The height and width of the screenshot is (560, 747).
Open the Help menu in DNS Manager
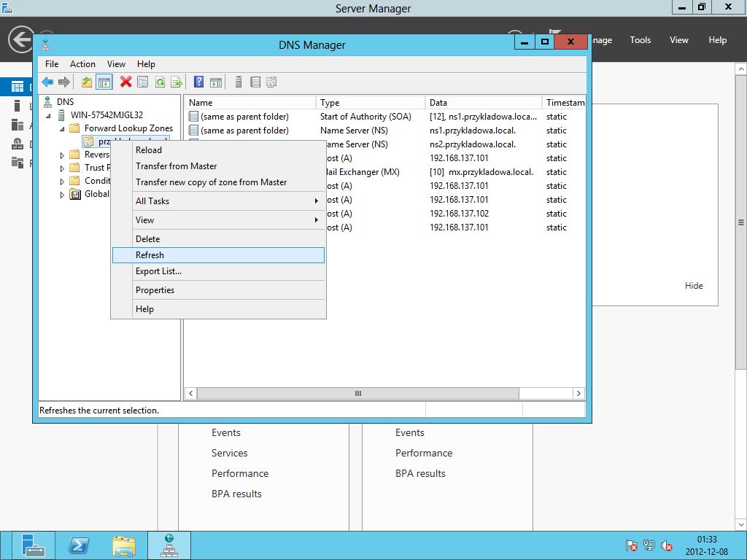pos(146,64)
